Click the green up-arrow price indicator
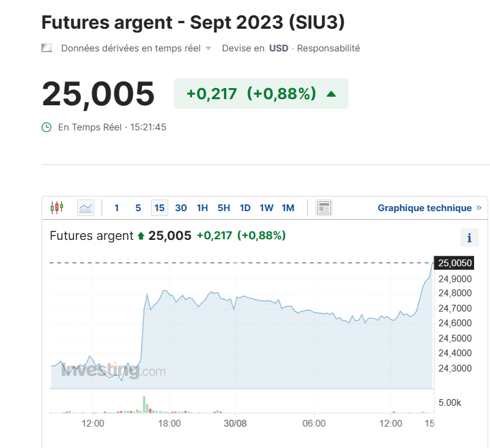Screen dimensions: 490x448 [x=331, y=94]
